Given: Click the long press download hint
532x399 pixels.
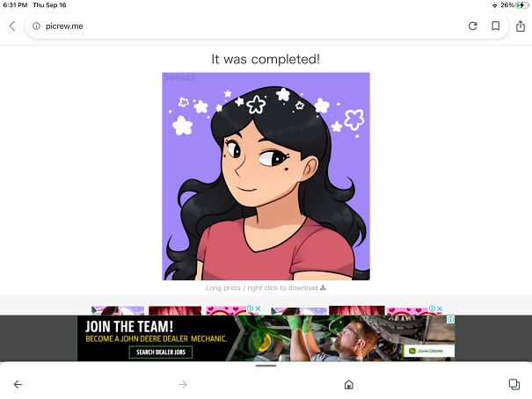Looking at the screenshot, I should tap(266, 287).
